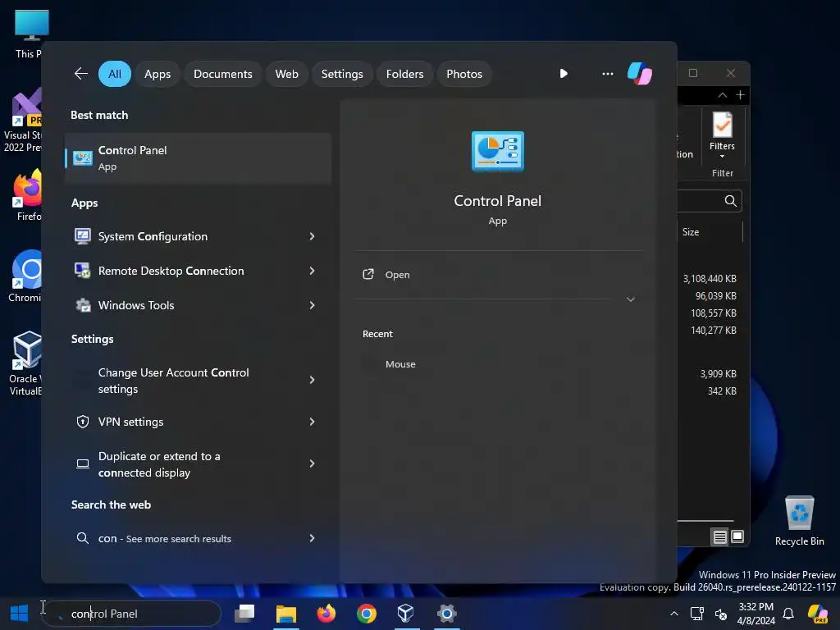
Task: Expand the web search result chevron
Action: 312,538
